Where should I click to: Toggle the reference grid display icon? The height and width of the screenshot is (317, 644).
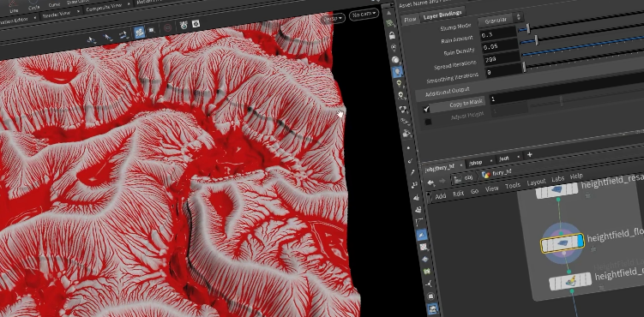(390, 23)
